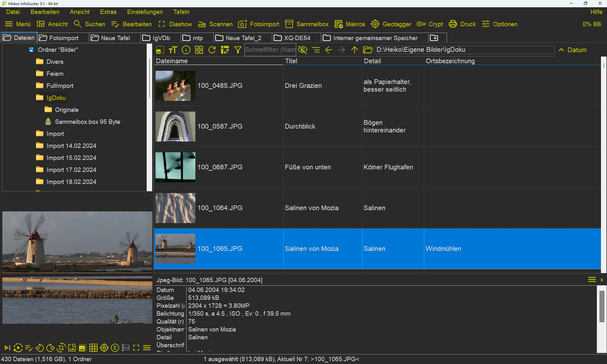Open the Extras menu
Viewport: 607px width, 364px height.
pyautogui.click(x=108, y=12)
